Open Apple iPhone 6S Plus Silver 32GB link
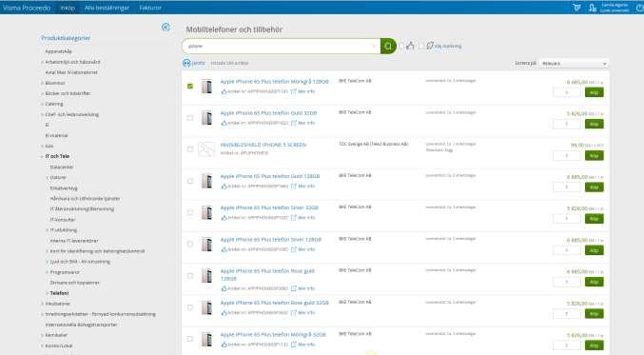This screenshot has height=355, width=644. [x=269, y=207]
